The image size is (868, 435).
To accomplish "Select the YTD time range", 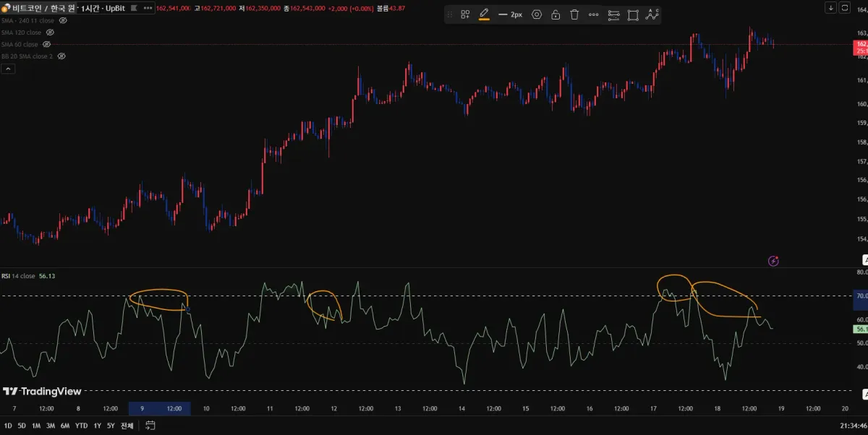I will 81,426.
